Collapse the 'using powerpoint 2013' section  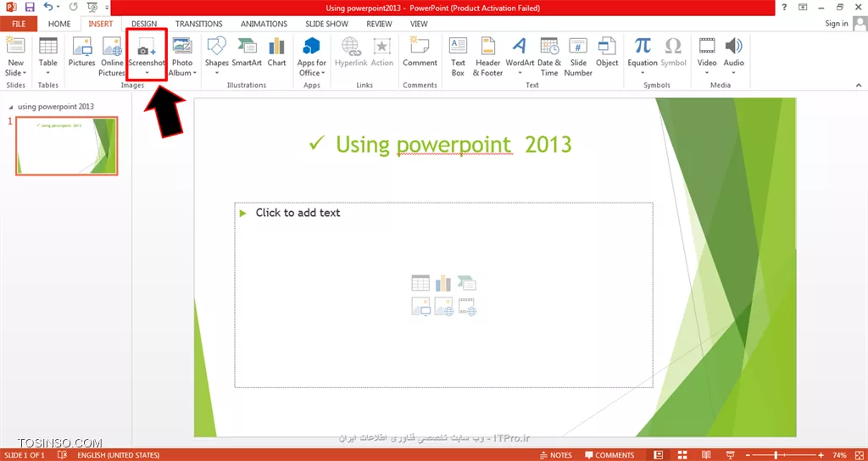coord(11,106)
